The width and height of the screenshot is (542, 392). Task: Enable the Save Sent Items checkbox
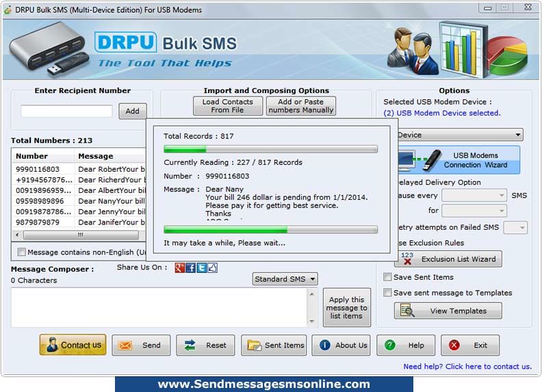coord(387,277)
